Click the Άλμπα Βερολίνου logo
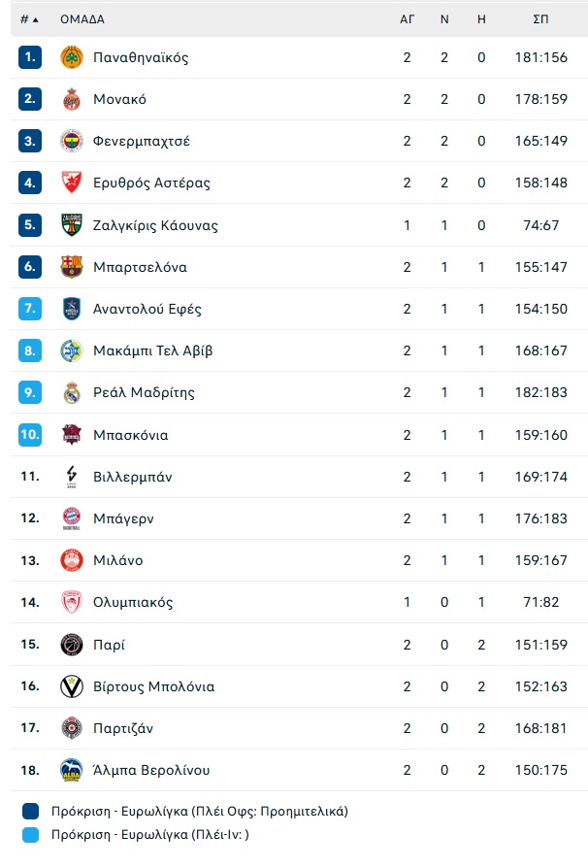588x868 pixels. click(72, 770)
